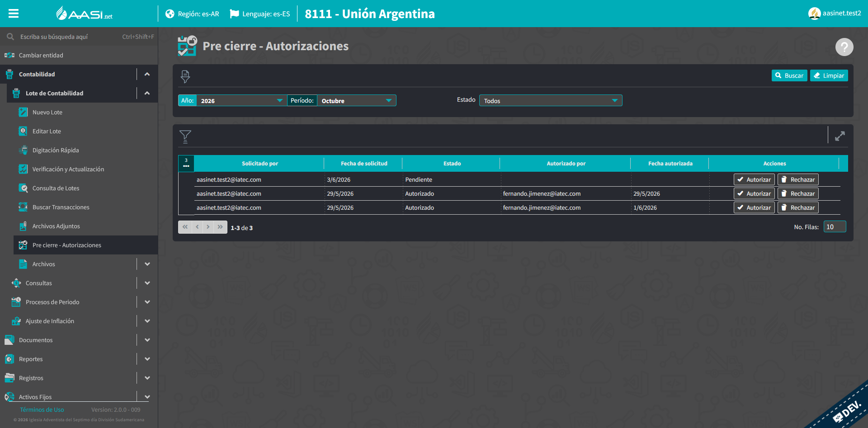The image size is (868, 428).
Task: Open the Estado dropdown
Action: click(x=551, y=100)
